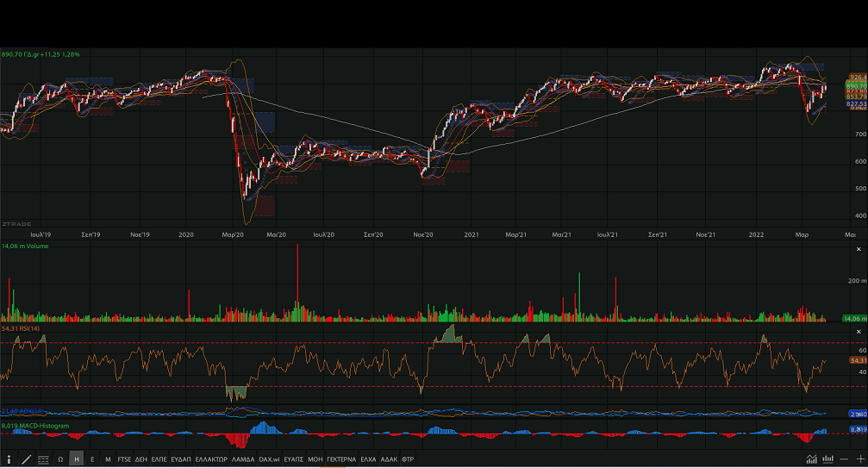
Task: Open the indicator list icon
Action: coord(43,459)
